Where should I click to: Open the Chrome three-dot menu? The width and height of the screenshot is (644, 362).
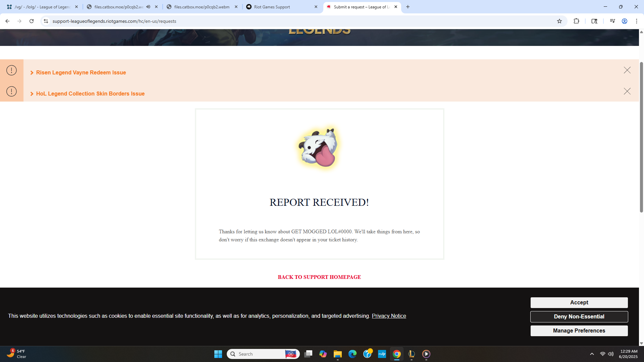[637, 21]
